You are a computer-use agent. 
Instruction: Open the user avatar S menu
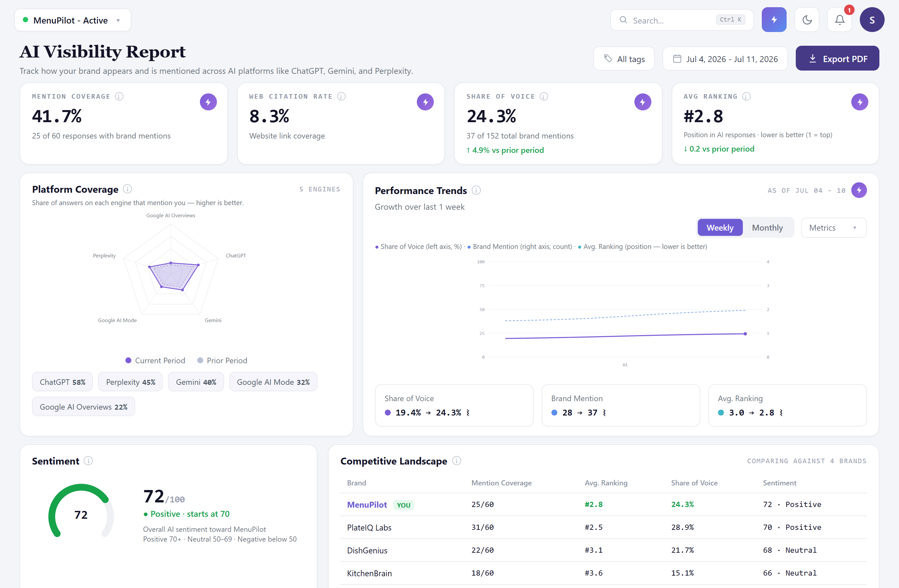coord(872,20)
